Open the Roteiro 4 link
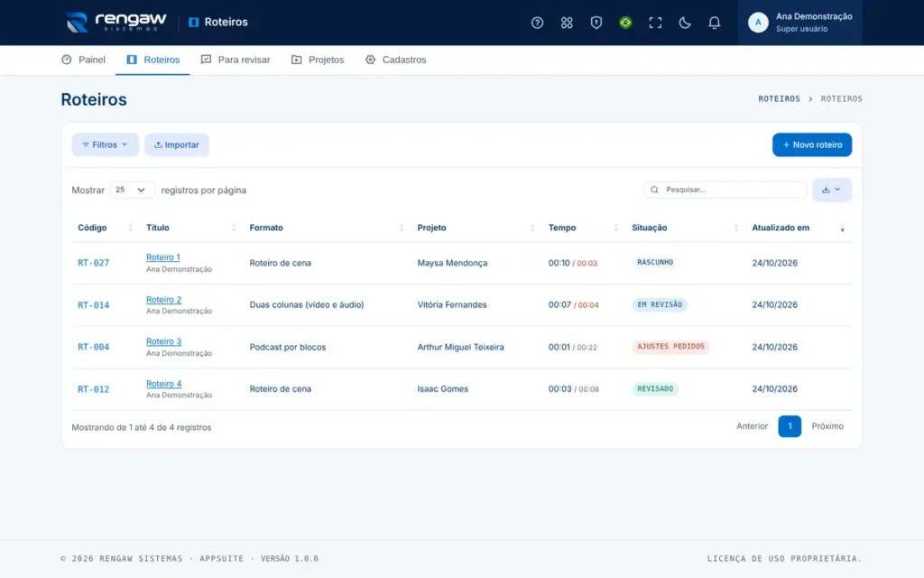The image size is (924, 578). [164, 383]
